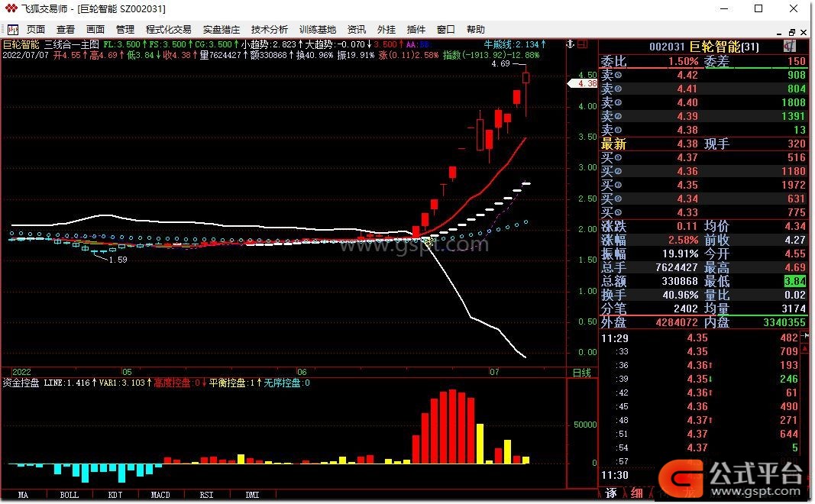Switch to the MACD indicator tab
This screenshot has width=815, height=504.
click(x=160, y=495)
